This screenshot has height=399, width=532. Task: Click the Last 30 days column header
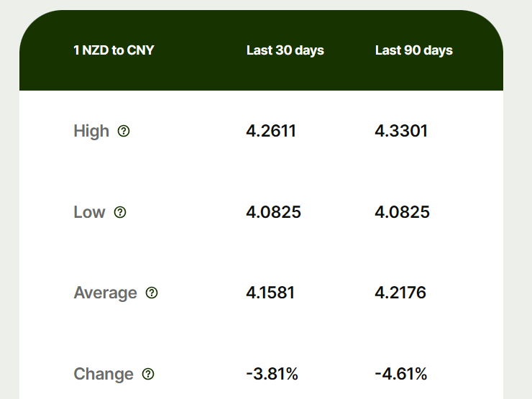[x=285, y=50]
